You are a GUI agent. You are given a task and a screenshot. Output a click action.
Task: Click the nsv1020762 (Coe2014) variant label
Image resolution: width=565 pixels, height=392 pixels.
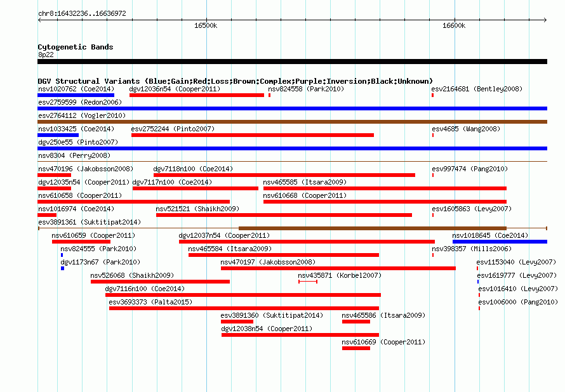[76, 89]
